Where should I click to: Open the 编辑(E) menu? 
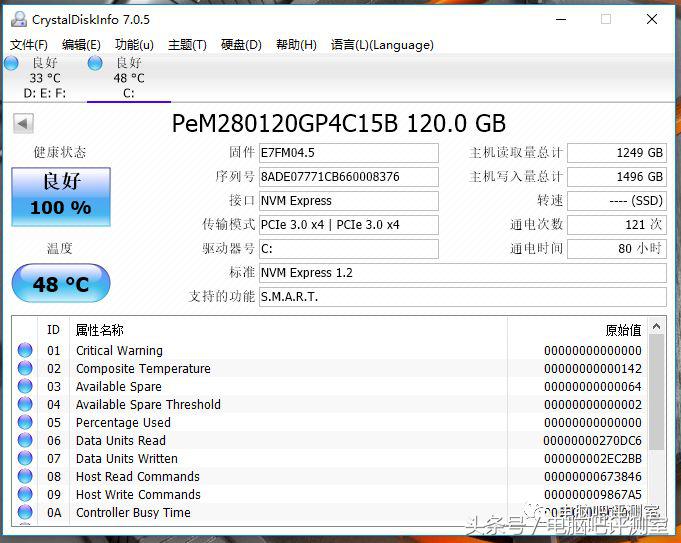81,45
